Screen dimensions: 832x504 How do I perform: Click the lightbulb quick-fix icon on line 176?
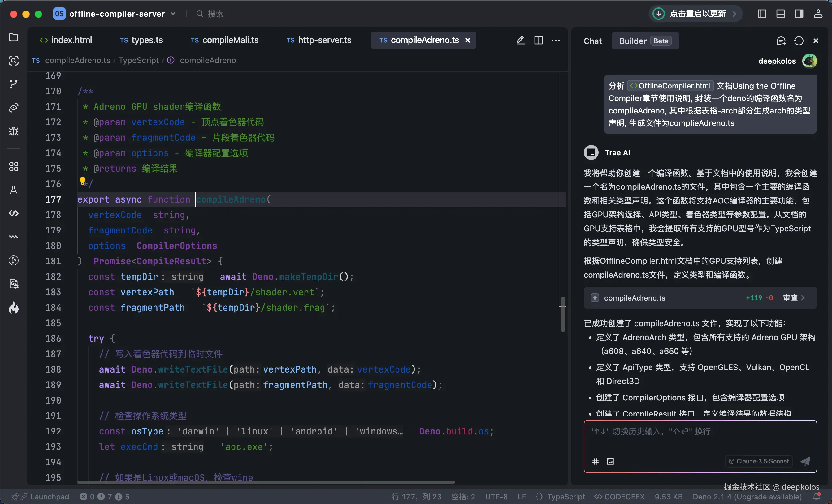pyautogui.click(x=83, y=181)
